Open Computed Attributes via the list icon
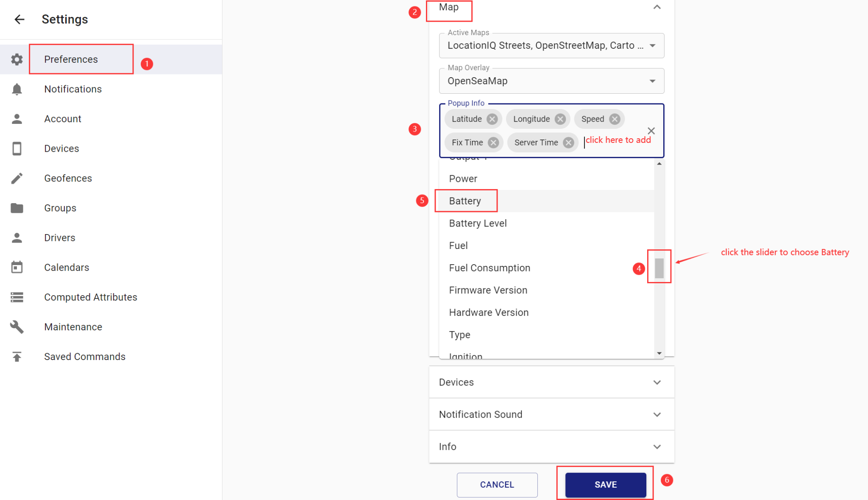 click(x=17, y=297)
